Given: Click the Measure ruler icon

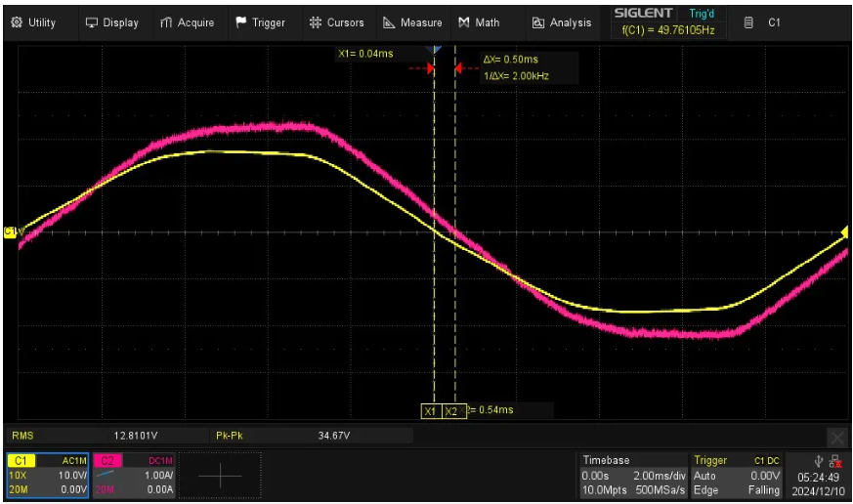Looking at the screenshot, I should [x=389, y=22].
